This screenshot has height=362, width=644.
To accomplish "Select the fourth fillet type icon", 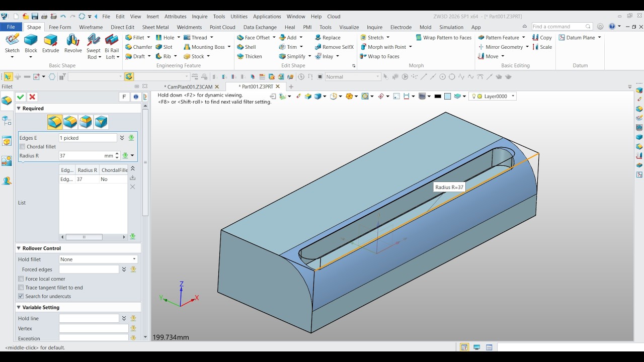I will coord(101,122).
